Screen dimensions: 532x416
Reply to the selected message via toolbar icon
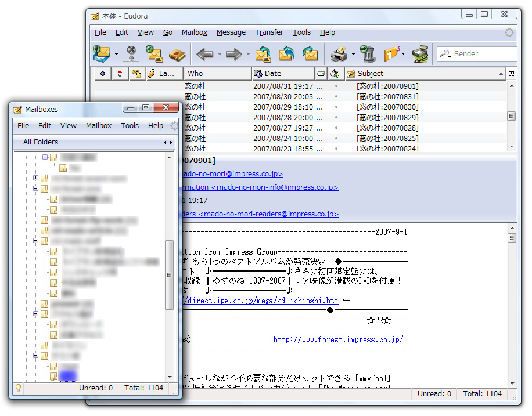coord(263,53)
